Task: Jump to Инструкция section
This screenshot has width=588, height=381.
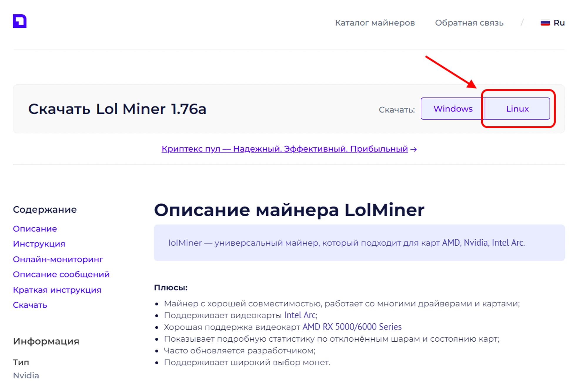Action: coord(39,244)
